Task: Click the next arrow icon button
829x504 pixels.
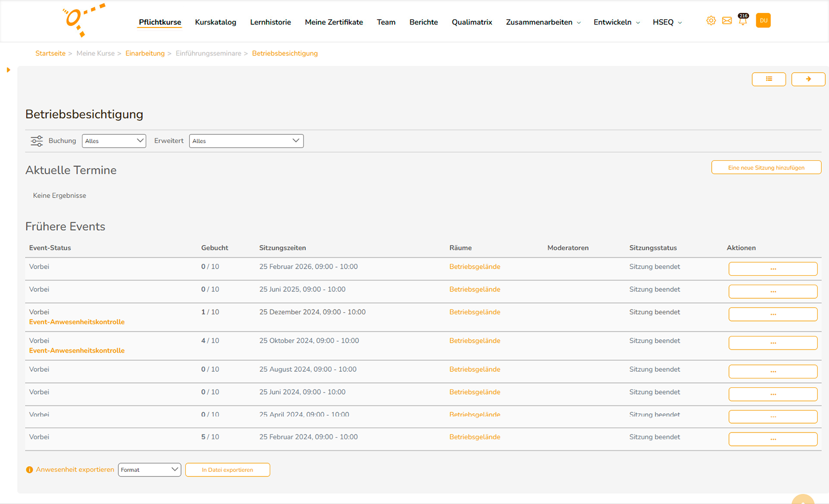Action: pyautogui.click(x=808, y=79)
